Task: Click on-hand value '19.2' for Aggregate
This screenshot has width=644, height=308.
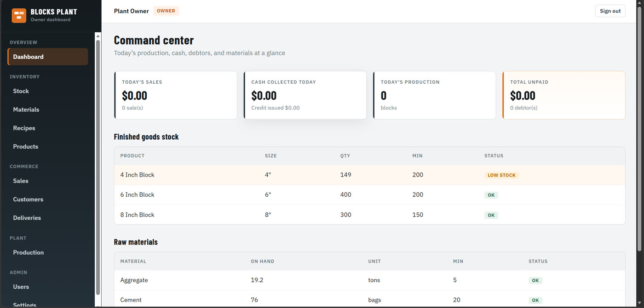Action: click(257, 280)
